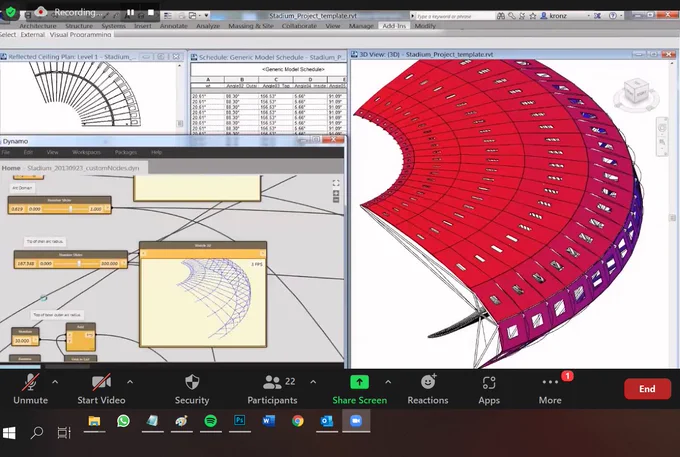The image size is (680, 457).
Task: Open the Reactions smiley menu
Action: [x=428, y=389]
